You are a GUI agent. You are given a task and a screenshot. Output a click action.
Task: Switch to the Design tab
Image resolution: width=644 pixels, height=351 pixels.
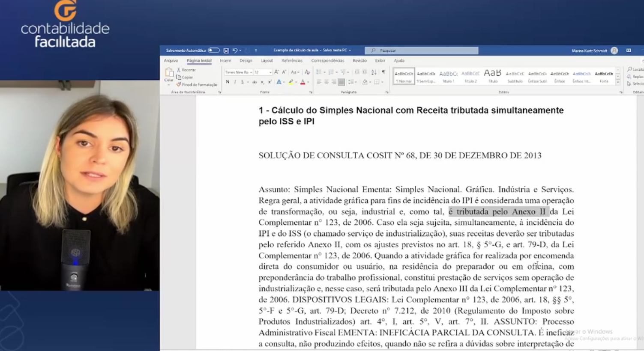(246, 61)
